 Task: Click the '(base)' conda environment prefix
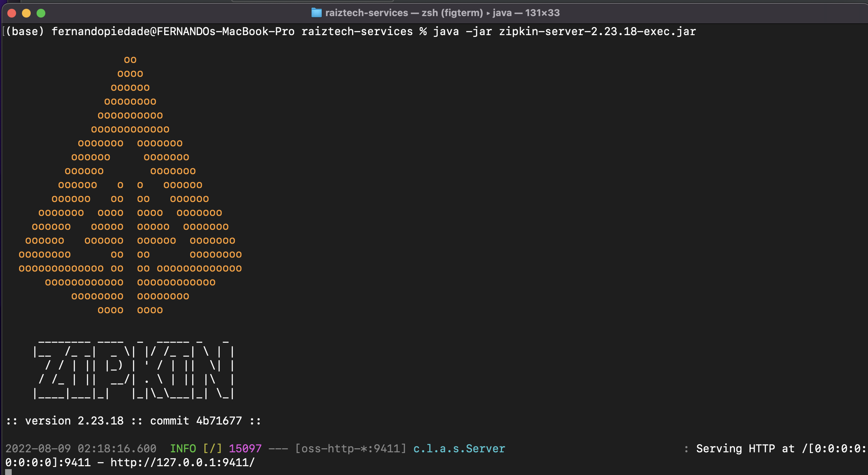coord(25,31)
